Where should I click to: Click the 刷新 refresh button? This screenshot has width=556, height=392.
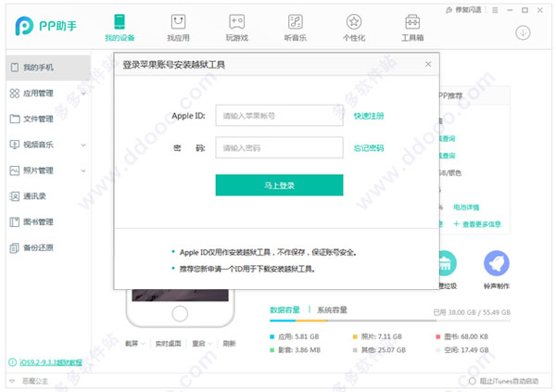click(229, 344)
